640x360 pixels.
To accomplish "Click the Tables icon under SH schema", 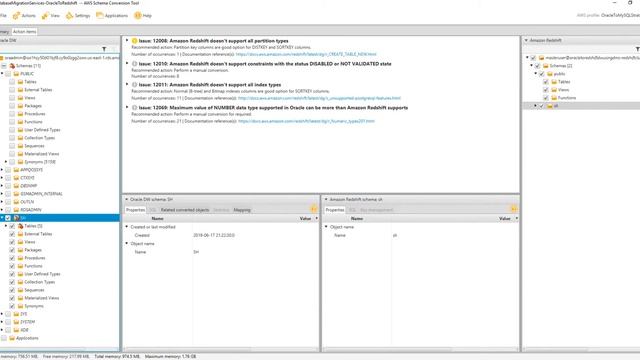I will pos(20,226).
